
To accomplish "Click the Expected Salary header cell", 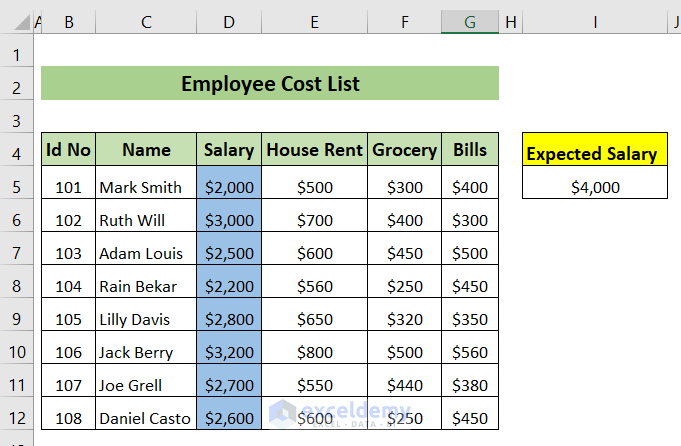I will pyautogui.click(x=594, y=153).
